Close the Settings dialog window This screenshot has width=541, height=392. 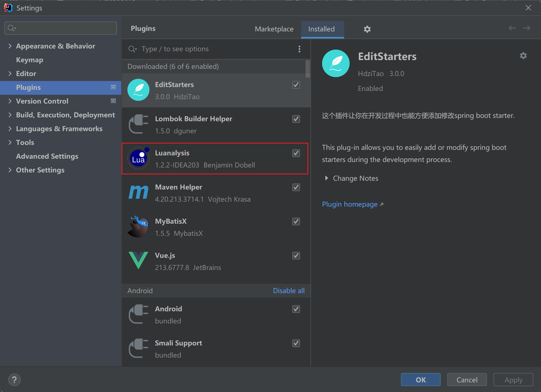click(x=528, y=8)
